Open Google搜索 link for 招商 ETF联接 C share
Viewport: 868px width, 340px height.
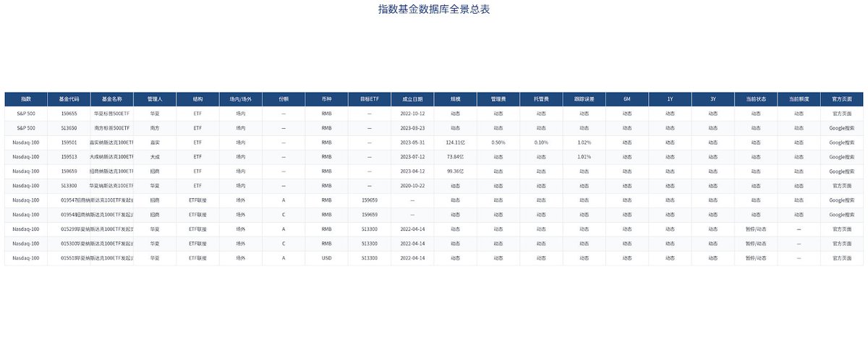(842, 215)
